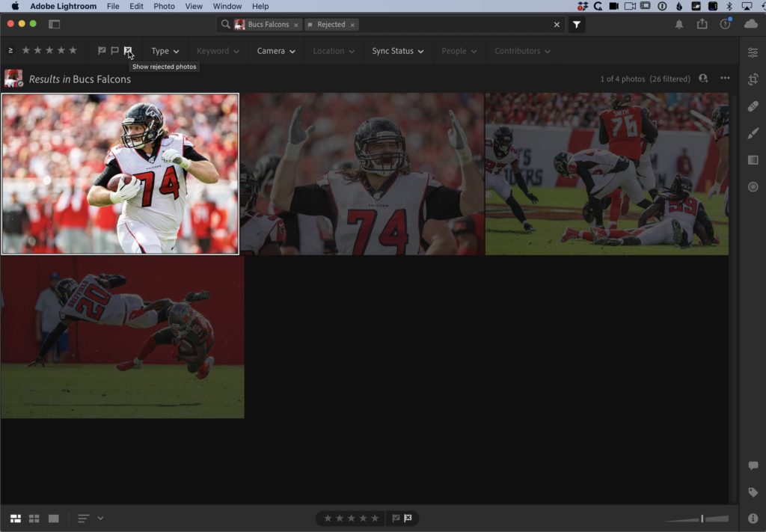Open the three-dot more options menu
This screenshot has width=766, height=532.
pos(725,78)
